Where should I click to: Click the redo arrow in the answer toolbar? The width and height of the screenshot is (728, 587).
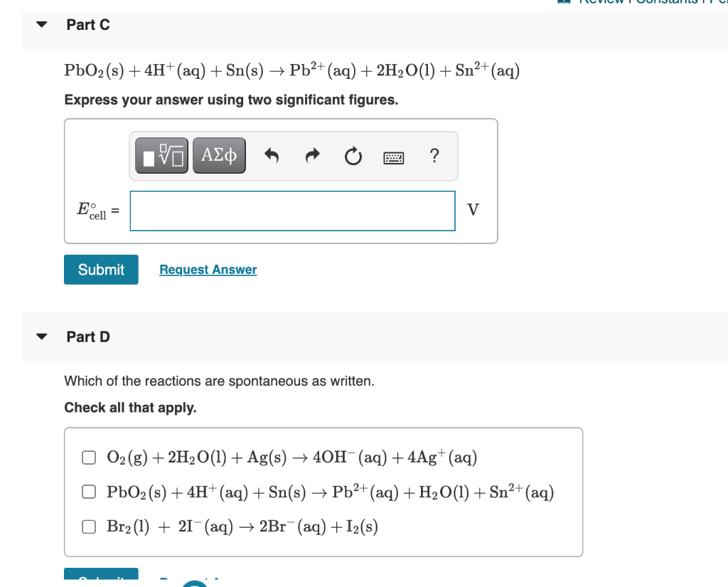pyautogui.click(x=311, y=155)
